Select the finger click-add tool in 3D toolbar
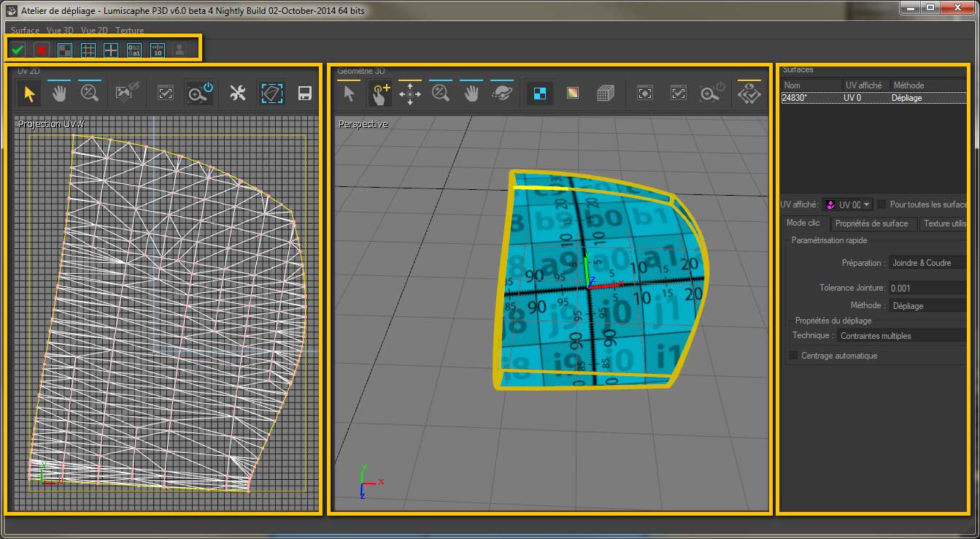The height and width of the screenshot is (539, 980). [380, 93]
